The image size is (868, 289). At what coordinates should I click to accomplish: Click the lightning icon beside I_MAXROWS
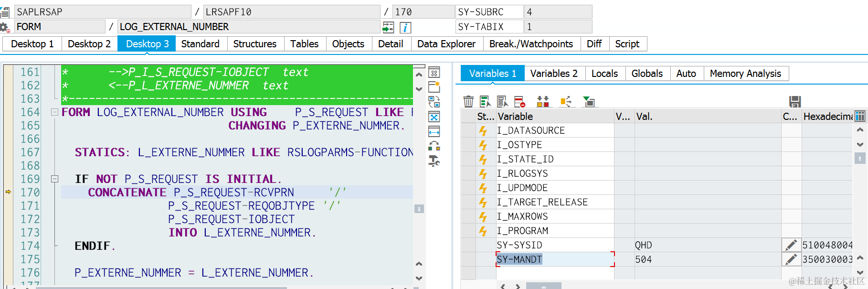pos(483,216)
